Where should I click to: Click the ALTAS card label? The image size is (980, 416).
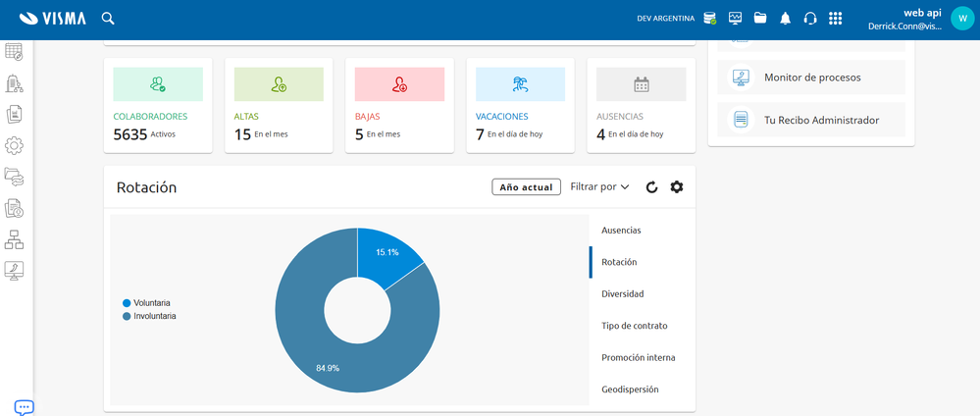[x=246, y=117]
